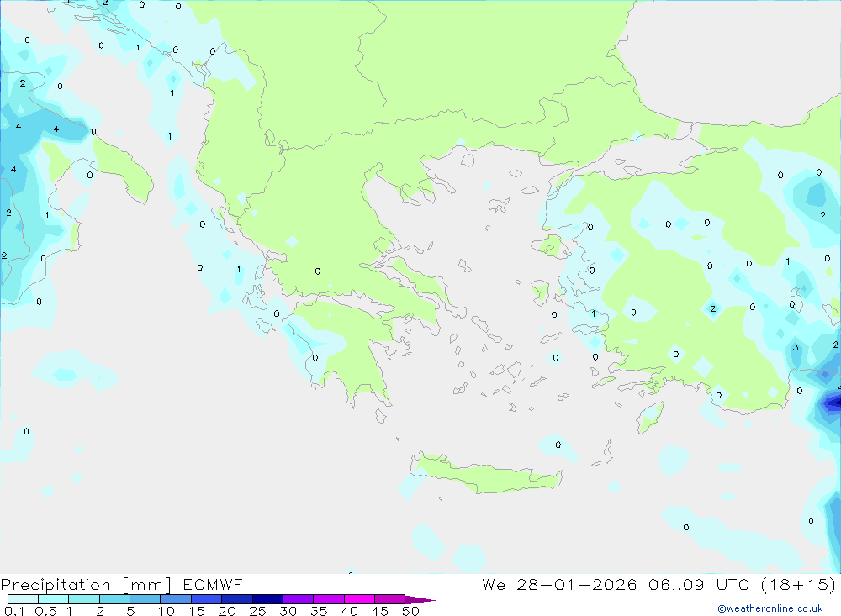Pick the 0.5–1 mm legend swatch

pos(53,599)
